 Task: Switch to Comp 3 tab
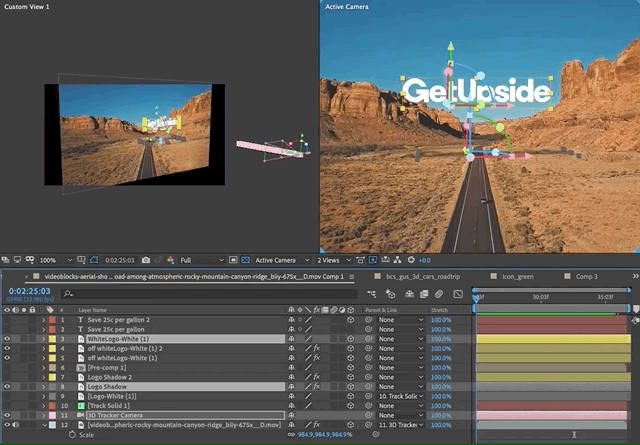587,276
